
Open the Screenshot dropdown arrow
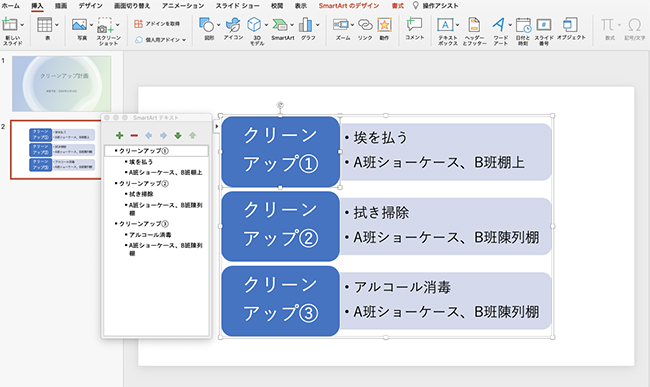(118, 25)
